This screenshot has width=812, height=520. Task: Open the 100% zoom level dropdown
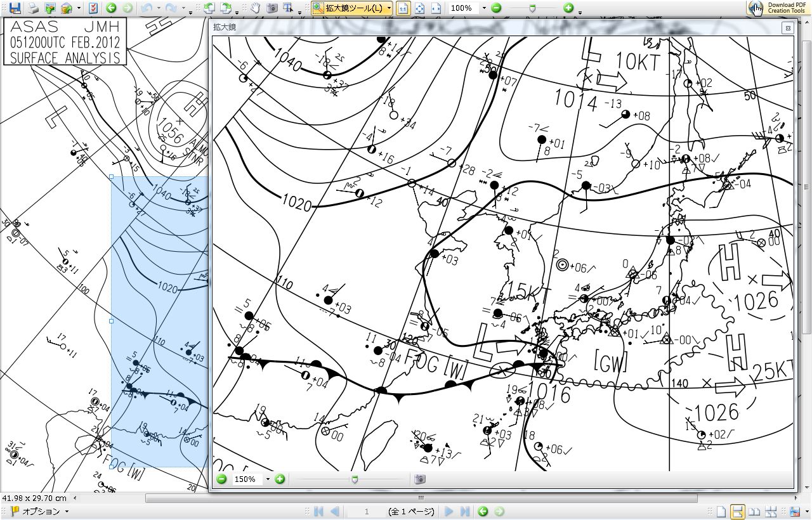[484, 8]
